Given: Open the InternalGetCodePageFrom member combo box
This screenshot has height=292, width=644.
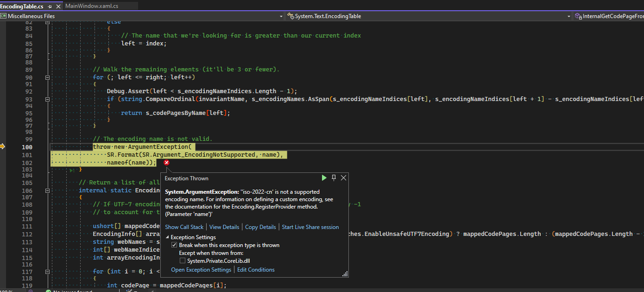Looking at the screenshot, I should (x=609, y=16).
